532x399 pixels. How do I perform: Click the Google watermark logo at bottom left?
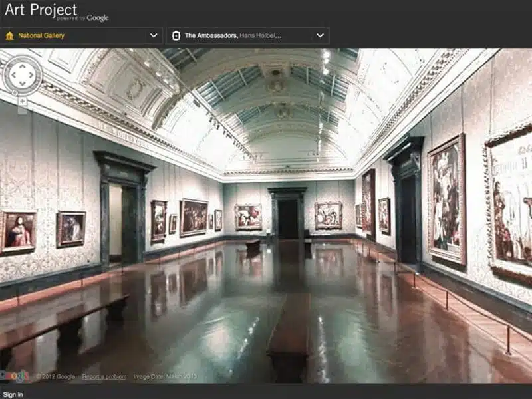click(17, 376)
